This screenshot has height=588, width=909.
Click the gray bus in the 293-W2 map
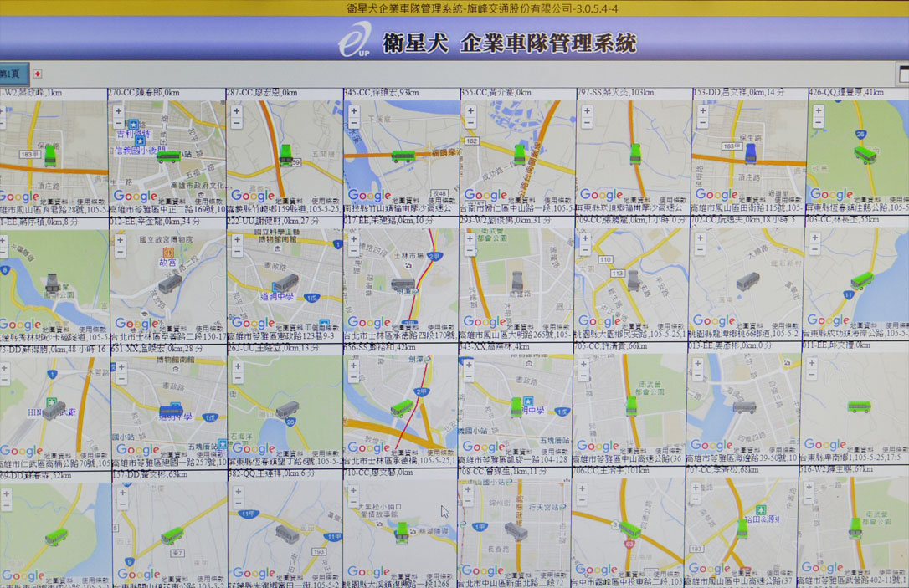coord(517,282)
